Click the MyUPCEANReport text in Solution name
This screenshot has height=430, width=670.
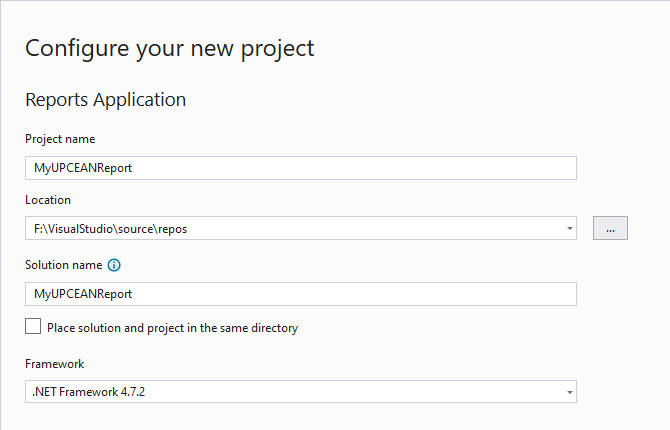point(83,295)
